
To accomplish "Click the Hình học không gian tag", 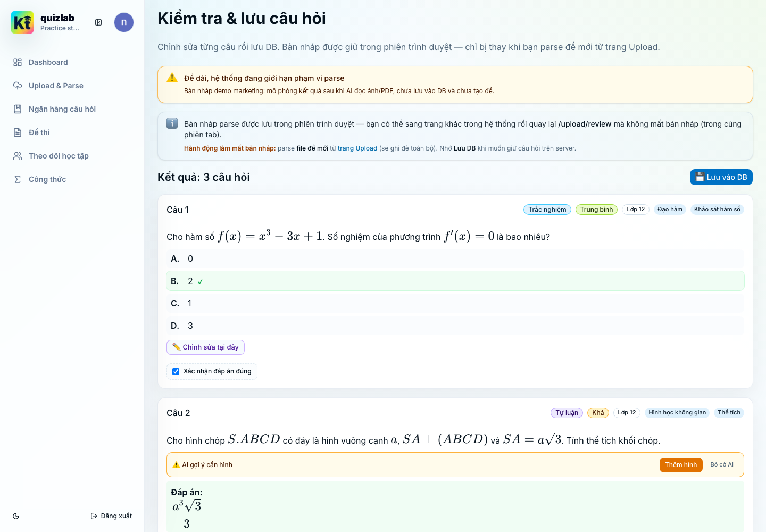I will 677,413.
